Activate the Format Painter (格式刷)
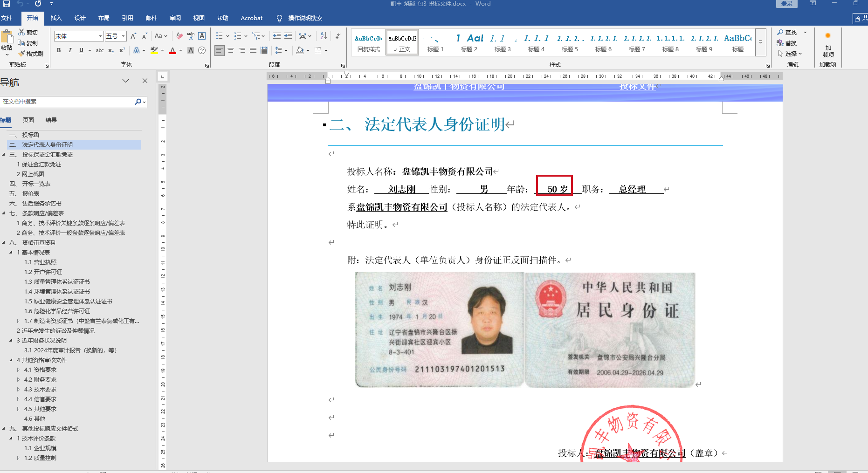This screenshot has height=473, width=868. tap(31, 54)
